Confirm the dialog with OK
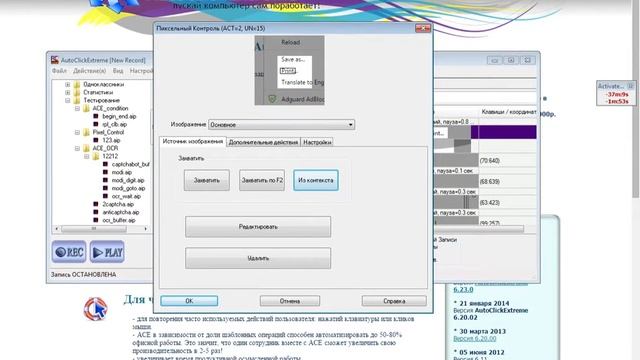Viewport: 640px width, 360px height. (189, 301)
